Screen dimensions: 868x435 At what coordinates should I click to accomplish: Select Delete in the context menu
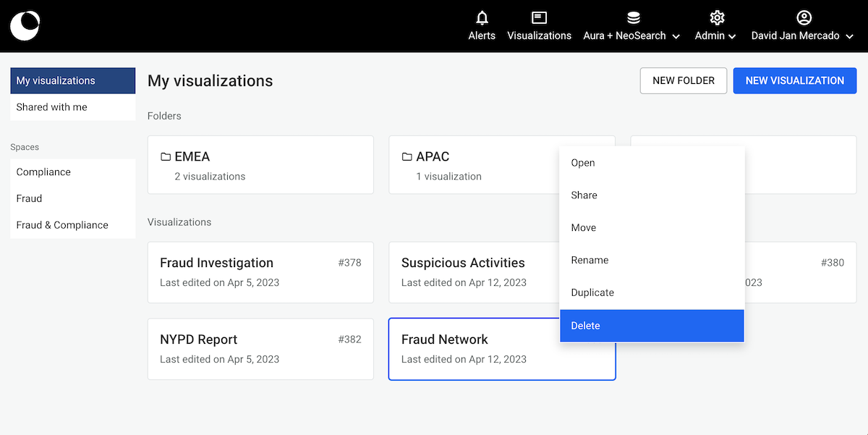[652, 326]
